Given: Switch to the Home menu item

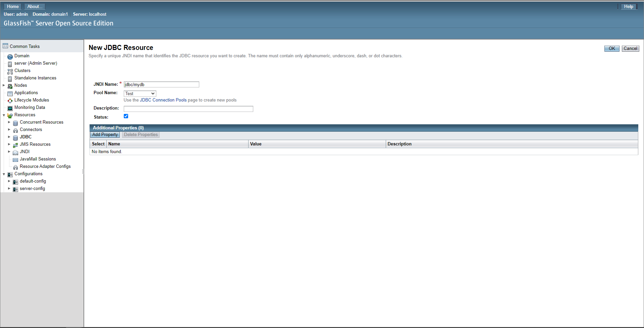Looking at the screenshot, I should [12, 6].
